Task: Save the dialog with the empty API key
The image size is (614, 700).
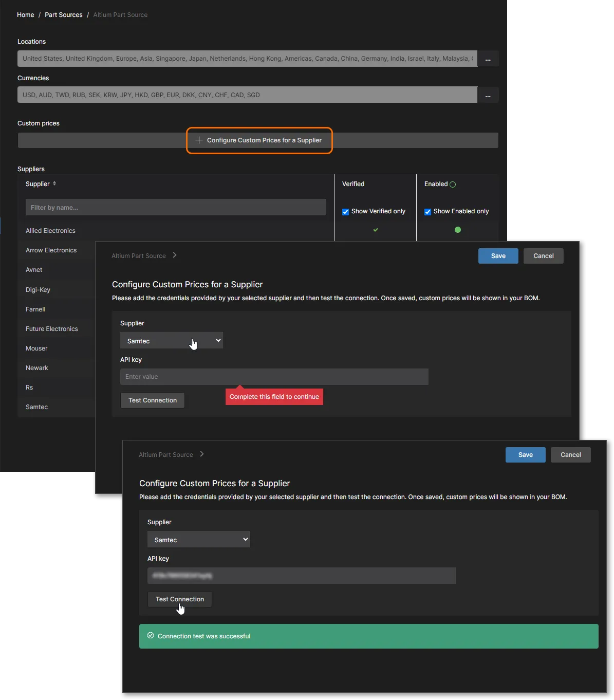Action: pyautogui.click(x=498, y=256)
